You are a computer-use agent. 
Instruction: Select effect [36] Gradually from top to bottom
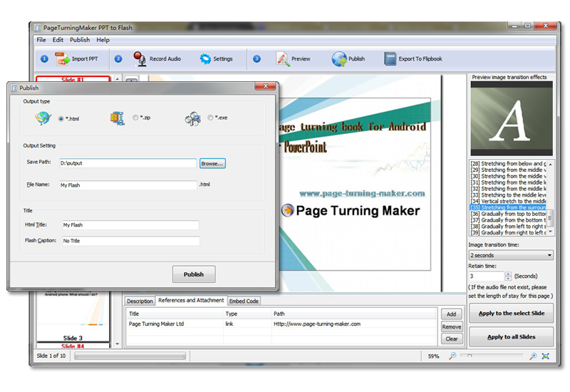pos(508,214)
